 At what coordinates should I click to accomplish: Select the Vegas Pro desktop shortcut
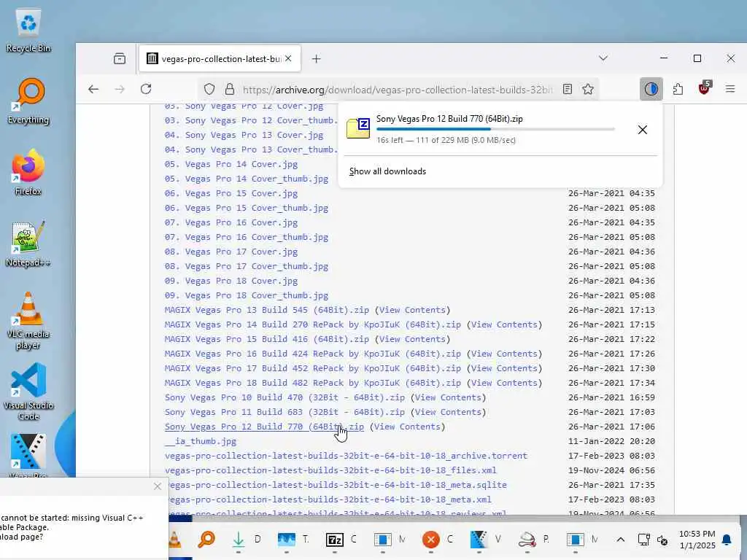(x=28, y=455)
